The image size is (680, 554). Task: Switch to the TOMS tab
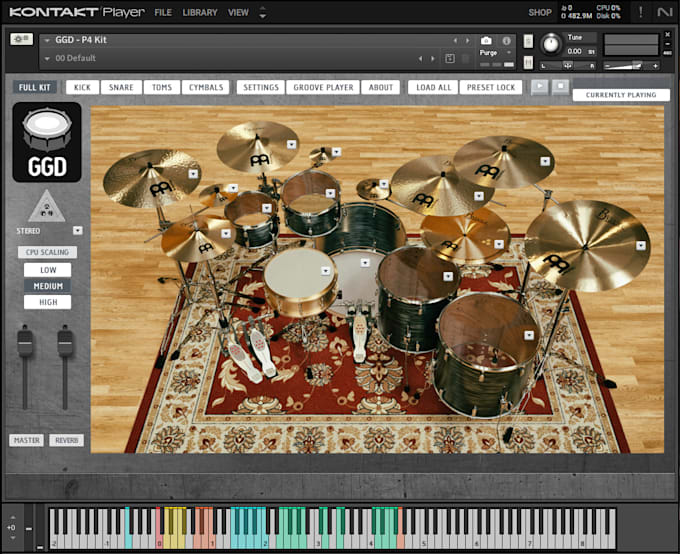tap(162, 87)
